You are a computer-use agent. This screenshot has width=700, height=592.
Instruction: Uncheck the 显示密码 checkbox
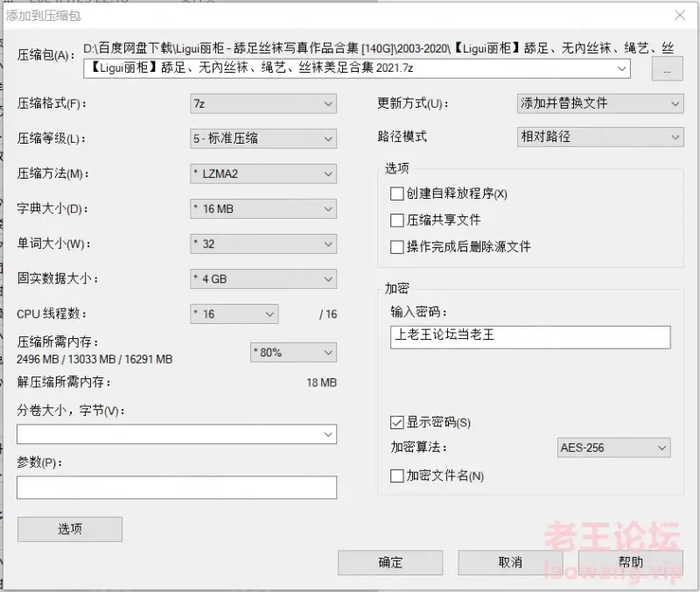point(397,422)
